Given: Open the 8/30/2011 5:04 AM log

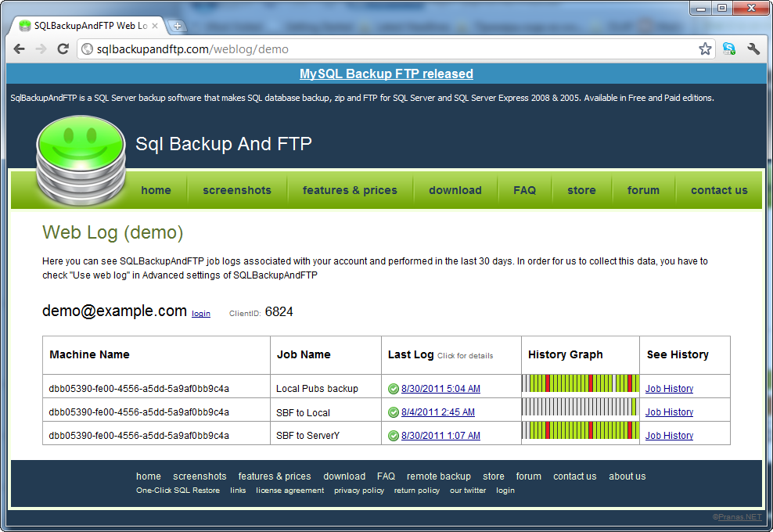Looking at the screenshot, I should coord(440,389).
